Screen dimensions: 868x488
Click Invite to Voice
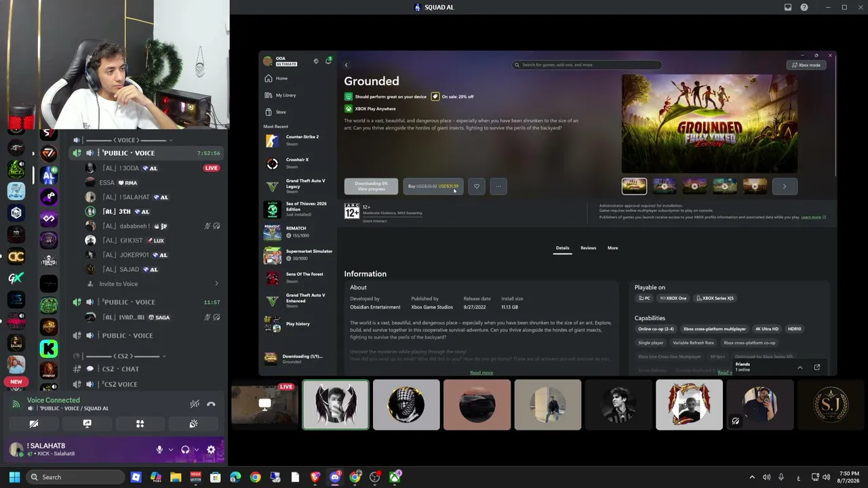[118, 284]
